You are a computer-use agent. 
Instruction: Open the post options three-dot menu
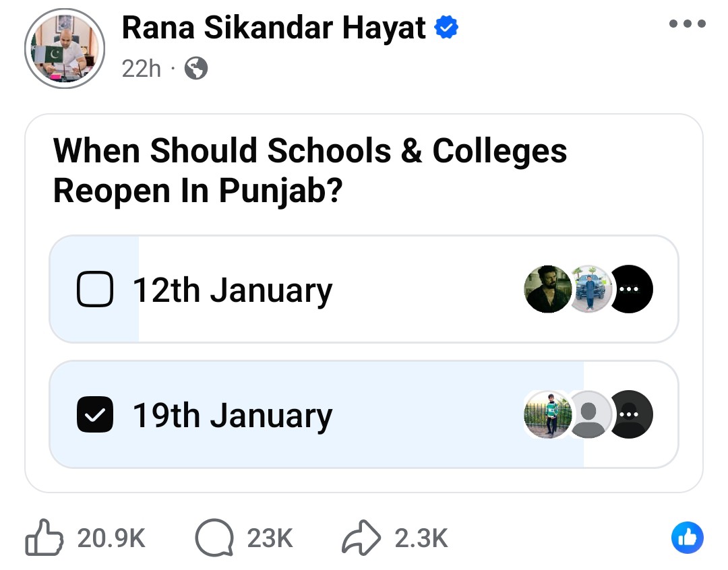click(687, 24)
